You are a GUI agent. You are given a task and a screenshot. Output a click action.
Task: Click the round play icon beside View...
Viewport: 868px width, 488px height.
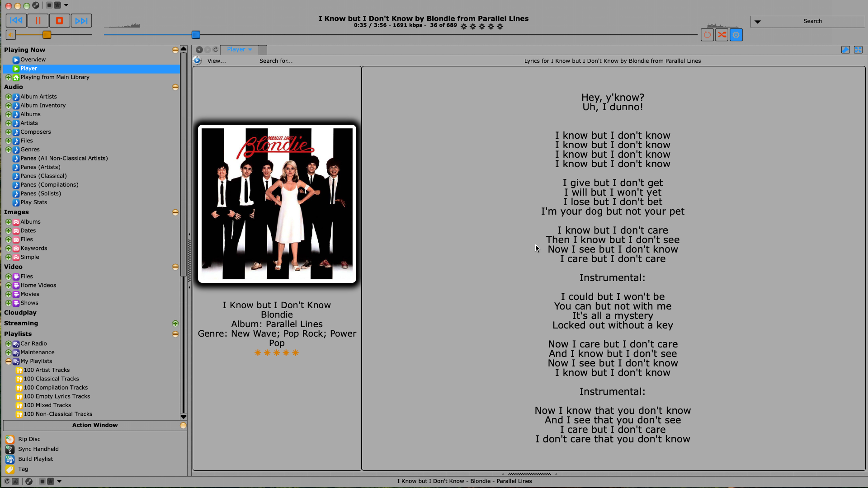[198, 61]
